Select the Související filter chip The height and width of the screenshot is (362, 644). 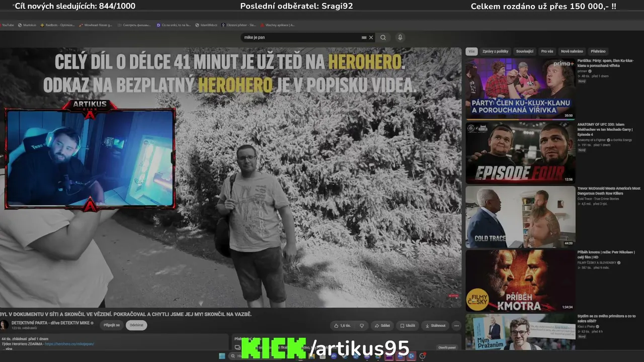(525, 51)
